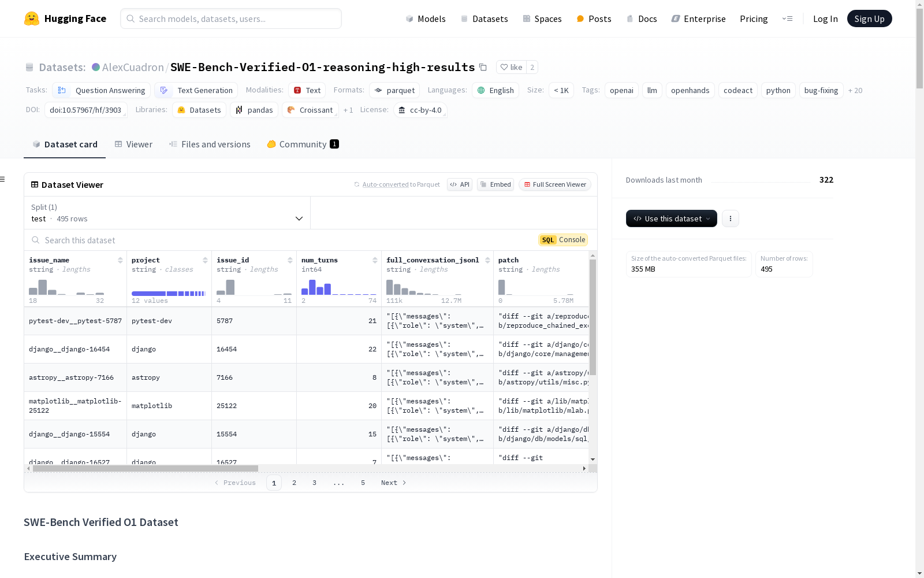This screenshot has width=924, height=578.
Task: Expand the test split dropdown
Action: click(x=167, y=213)
